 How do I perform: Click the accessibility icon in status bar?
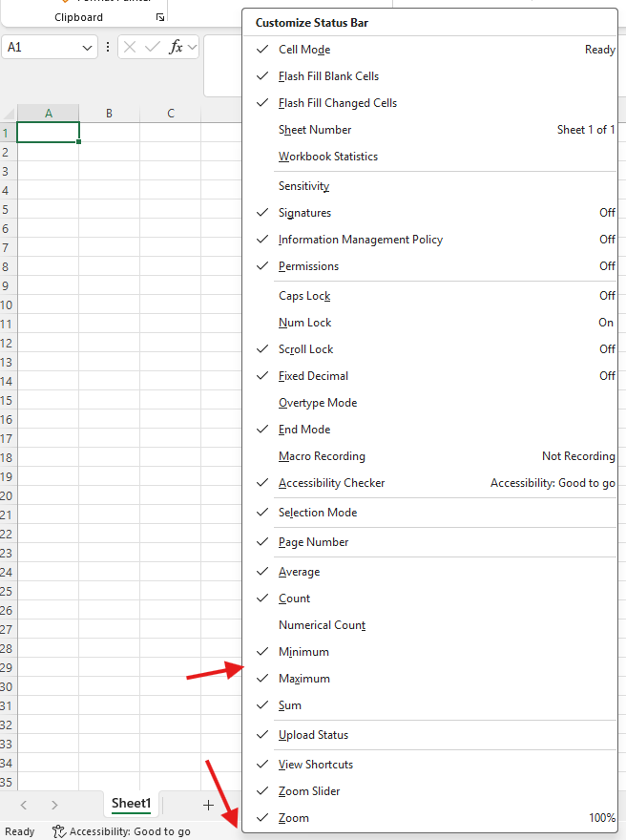(58, 831)
